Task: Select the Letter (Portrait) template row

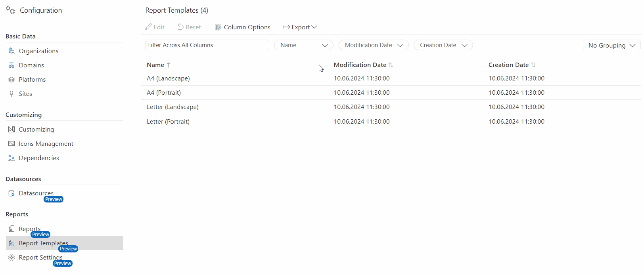Action: click(391, 121)
